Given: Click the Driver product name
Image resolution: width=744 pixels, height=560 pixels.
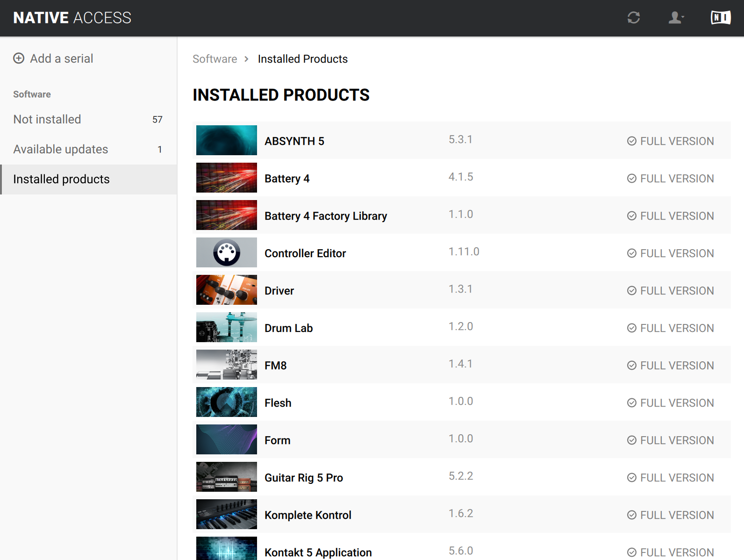Looking at the screenshot, I should [x=279, y=291].
